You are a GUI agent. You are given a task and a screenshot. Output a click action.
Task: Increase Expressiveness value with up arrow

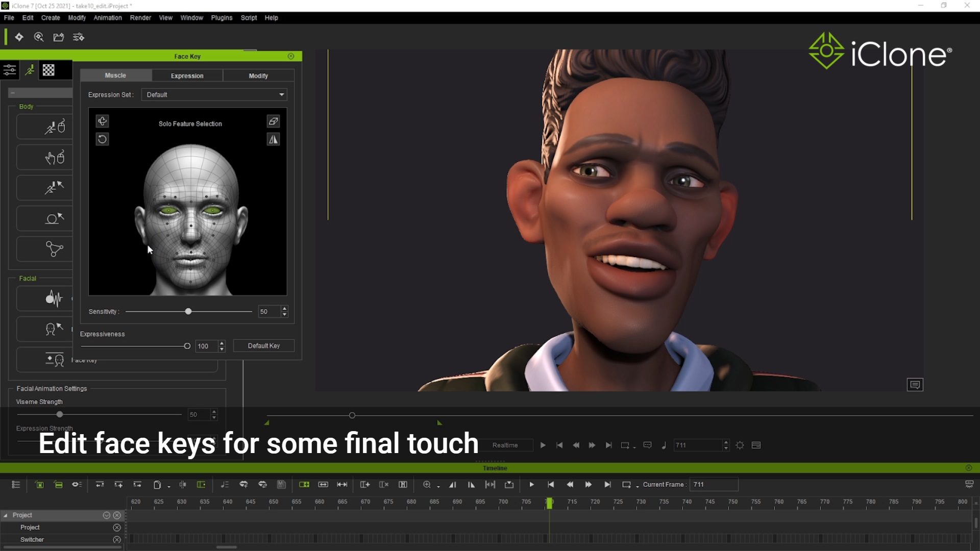point(222,343)
